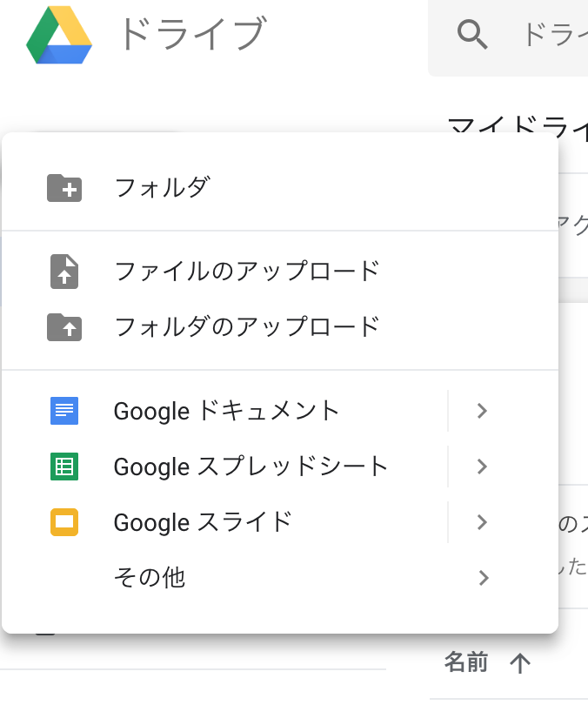This screenshot has height=705, width=588.
Task: Select the Google スプレッドシート menu entry
Action: [251, 467]
